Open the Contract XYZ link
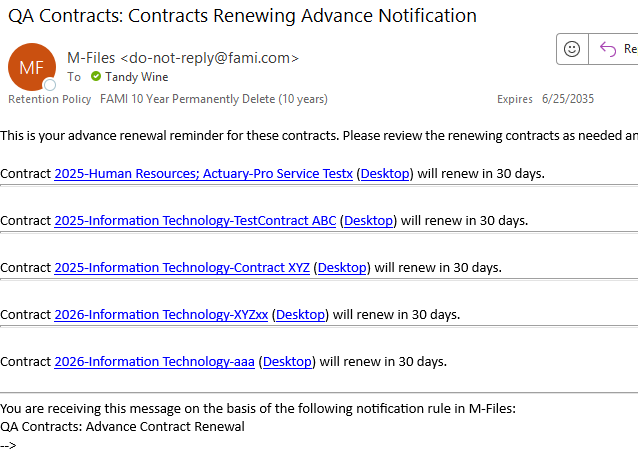 coord(182,268)
